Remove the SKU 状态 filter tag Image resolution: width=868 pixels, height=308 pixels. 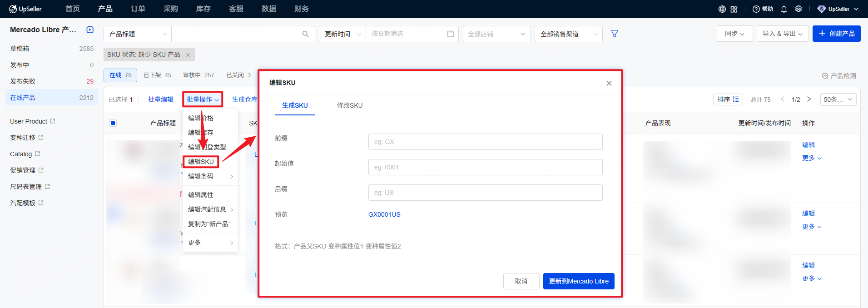pos(188,55)
